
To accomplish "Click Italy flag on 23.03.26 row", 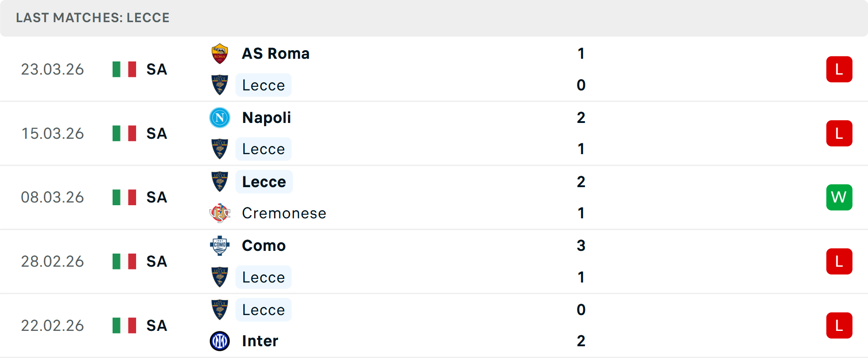I will pos(124,69).
